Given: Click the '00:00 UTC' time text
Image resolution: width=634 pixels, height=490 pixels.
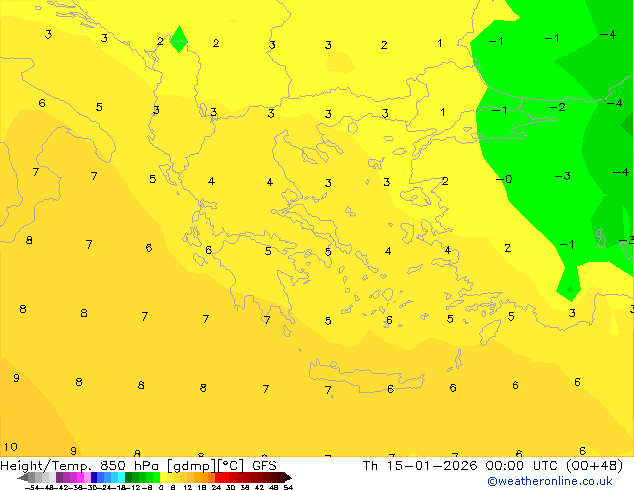Looking at the screenshot, I should pyautogui.click(x=522, y=465).
